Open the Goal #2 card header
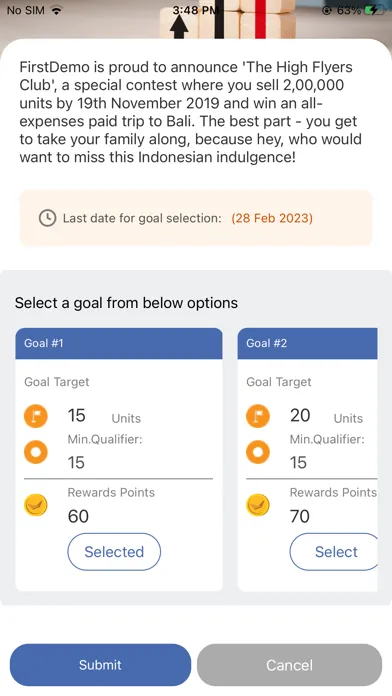Screen dimensions: 392x696 click(308, 344)
